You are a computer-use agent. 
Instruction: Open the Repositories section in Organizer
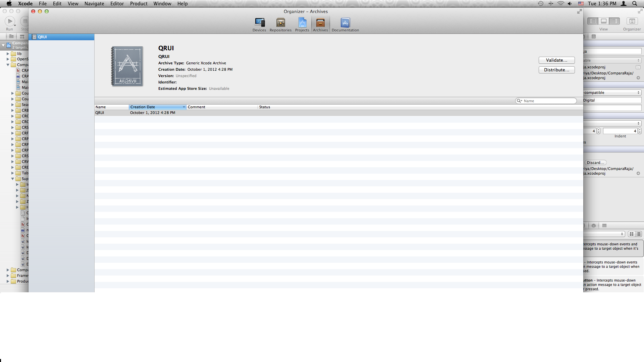[x=280, y=25]
